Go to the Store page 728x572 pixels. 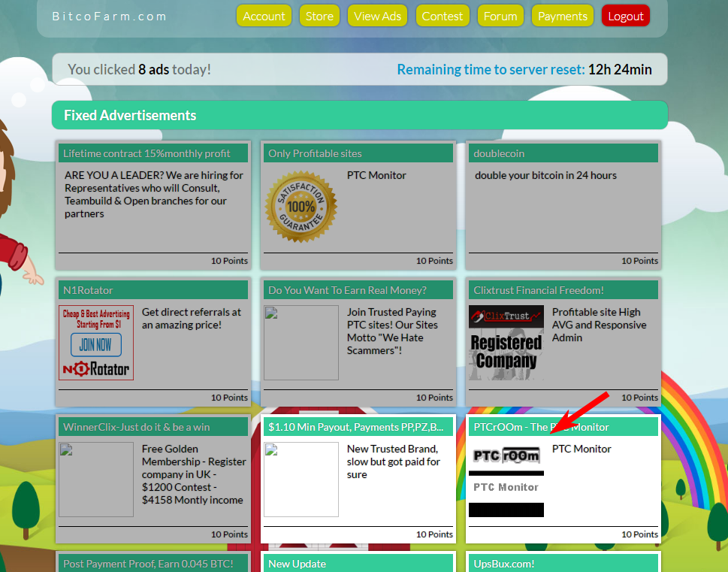(x=319, y=16)
